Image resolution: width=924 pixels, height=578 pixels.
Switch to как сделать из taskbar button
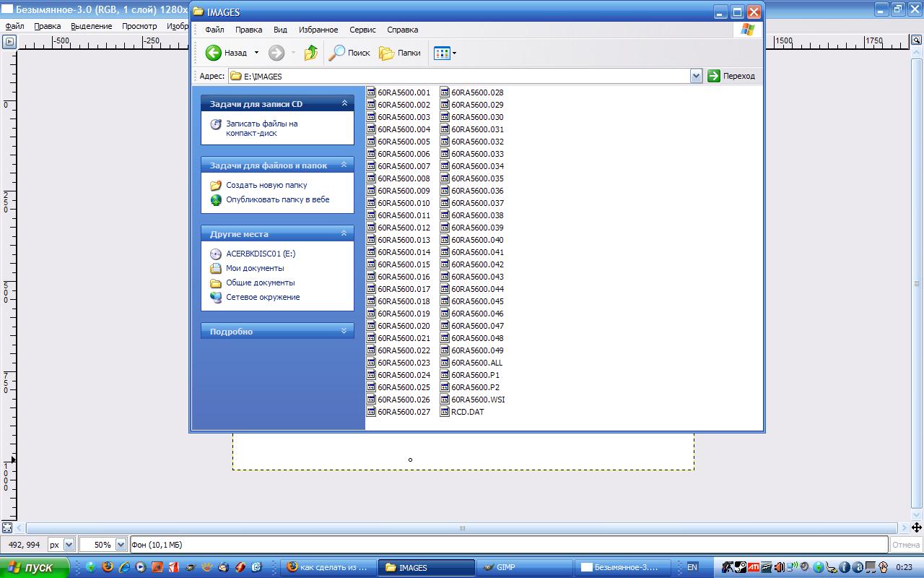[330, 568]
